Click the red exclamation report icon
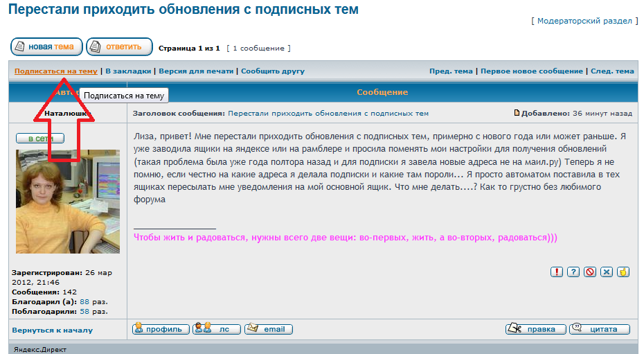The width and height of the screenshot is (644, 354). 557,272
